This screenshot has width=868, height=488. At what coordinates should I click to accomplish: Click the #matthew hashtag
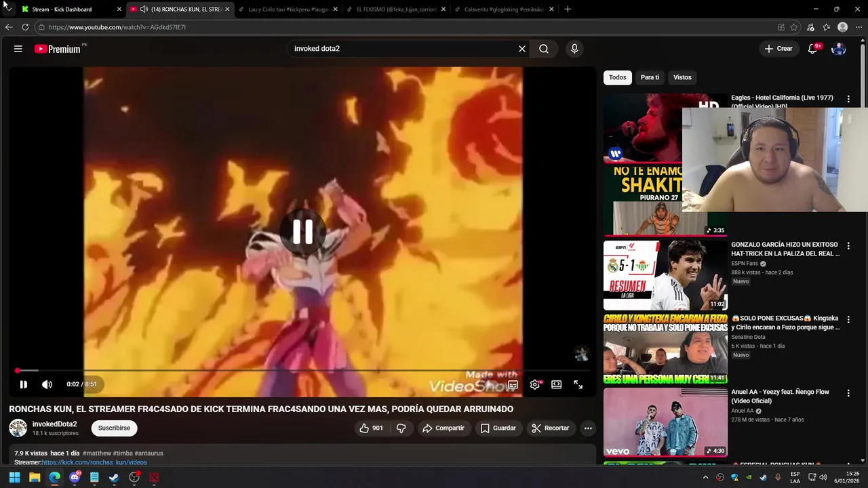coord(97,453)
